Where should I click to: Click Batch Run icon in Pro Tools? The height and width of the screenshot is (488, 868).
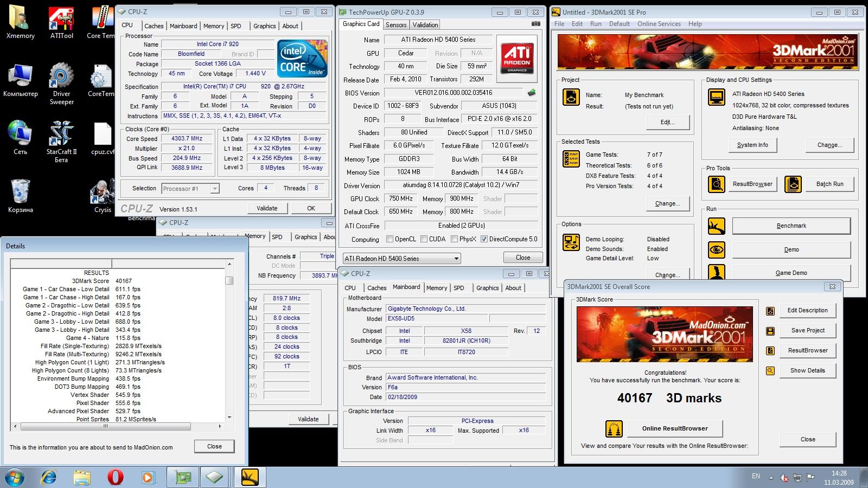[793, 184]
